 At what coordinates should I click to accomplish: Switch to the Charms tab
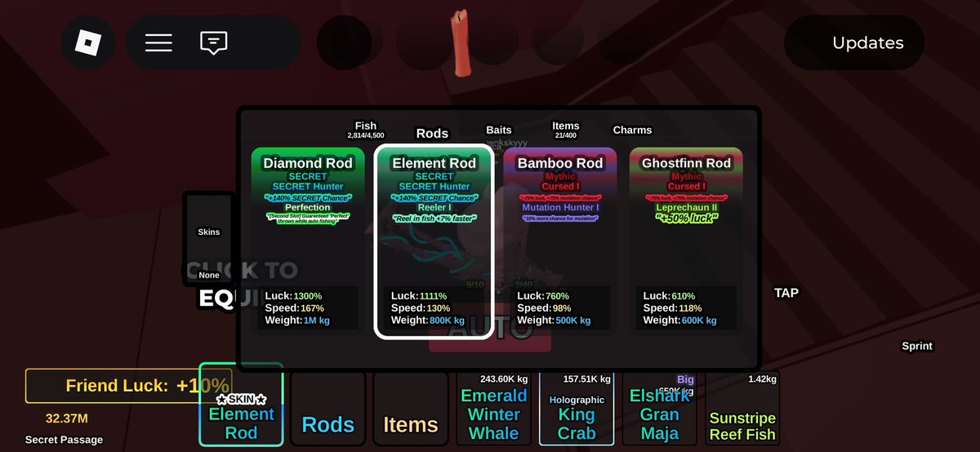pyautogui.click(x=632, y=130)
